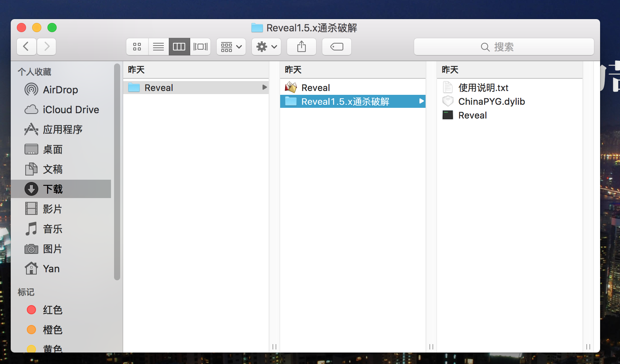Click the first column resize handle

[x=274, y=347]
